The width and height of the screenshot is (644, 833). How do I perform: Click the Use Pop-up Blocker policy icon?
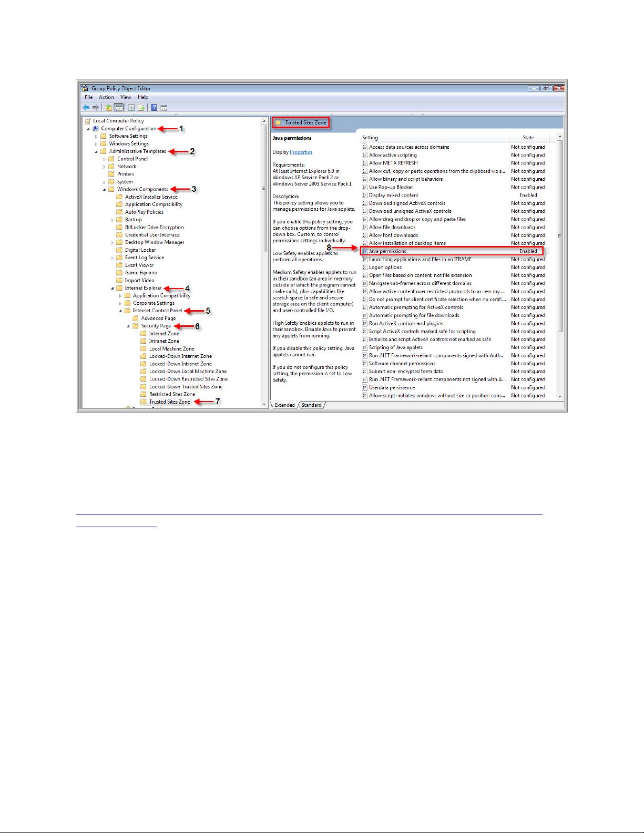(x=364, y=187)
